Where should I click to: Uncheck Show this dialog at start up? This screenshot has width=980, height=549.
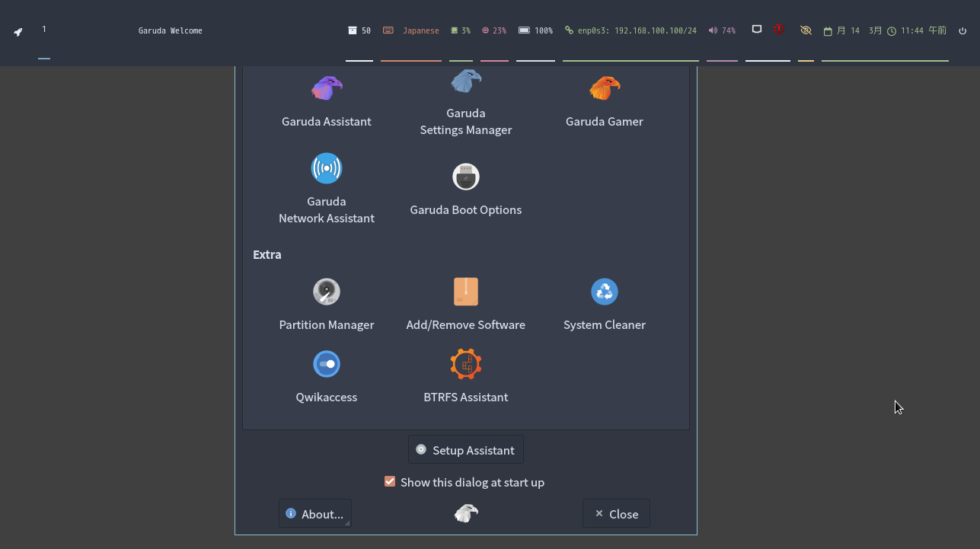pos(390,481)
